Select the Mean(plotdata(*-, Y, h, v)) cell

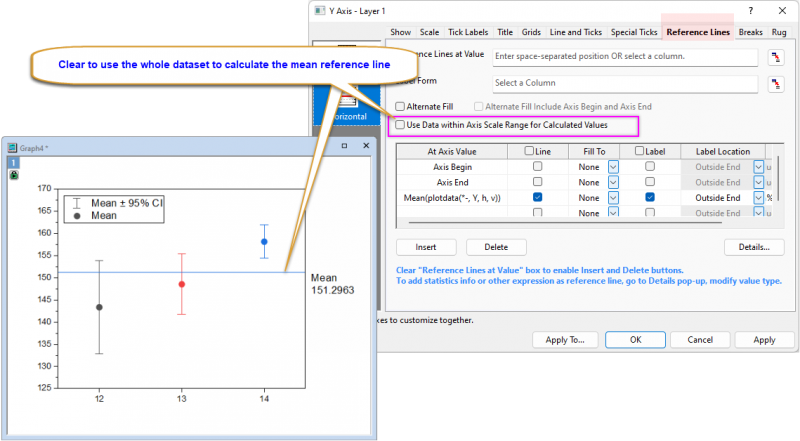452,198
